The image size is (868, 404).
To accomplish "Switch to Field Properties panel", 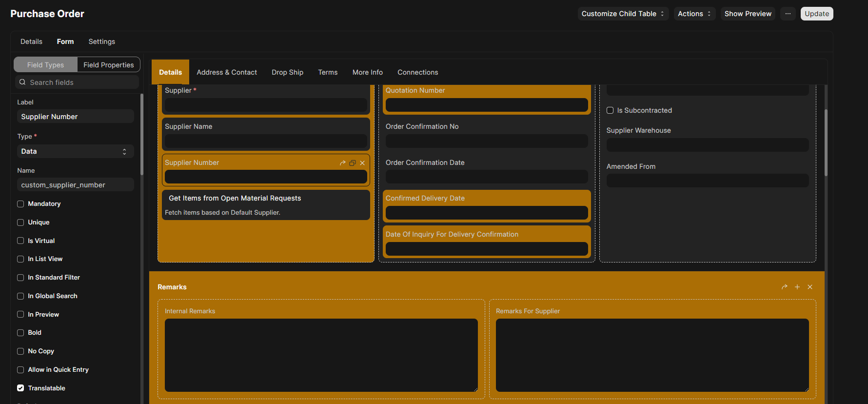I will [109, 65].
